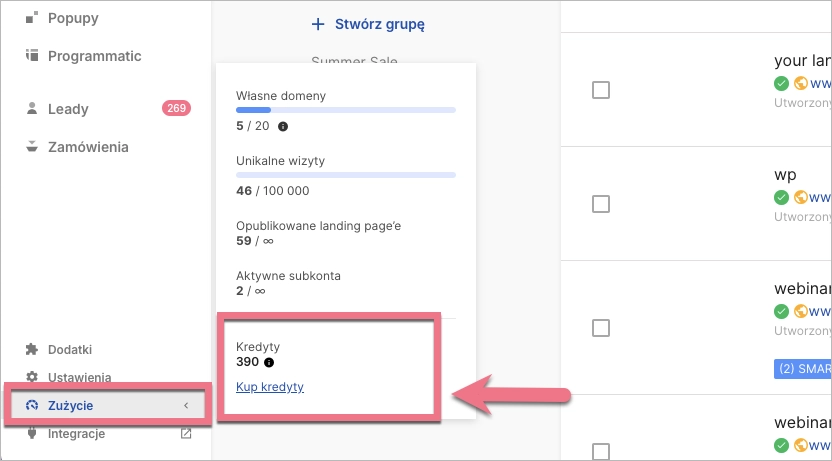Click the 269 badge next to Leady
This screenshot has width=832, height=461.
(x=176, y=108)
